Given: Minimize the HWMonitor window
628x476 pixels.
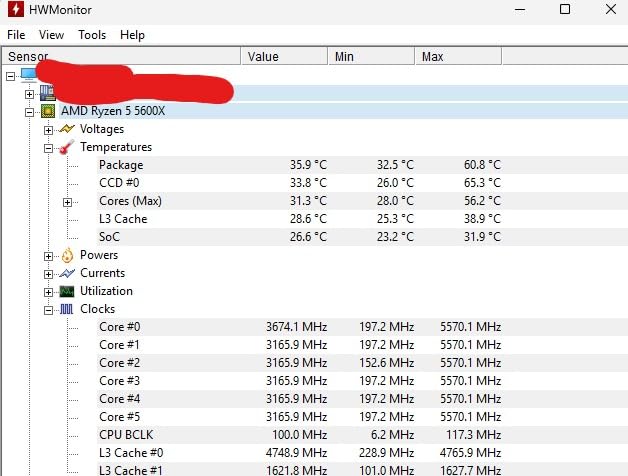Looking at the screenshot, I should click(520, 9).
